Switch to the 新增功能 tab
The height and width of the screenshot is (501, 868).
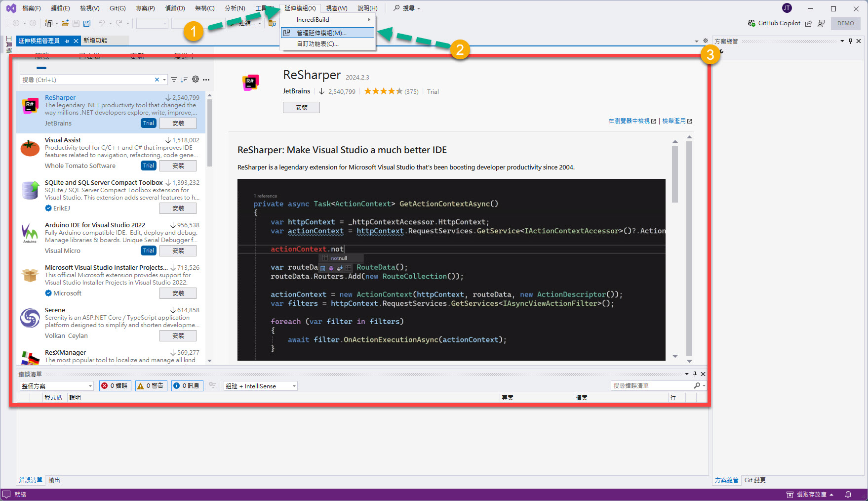click(95, 41)
